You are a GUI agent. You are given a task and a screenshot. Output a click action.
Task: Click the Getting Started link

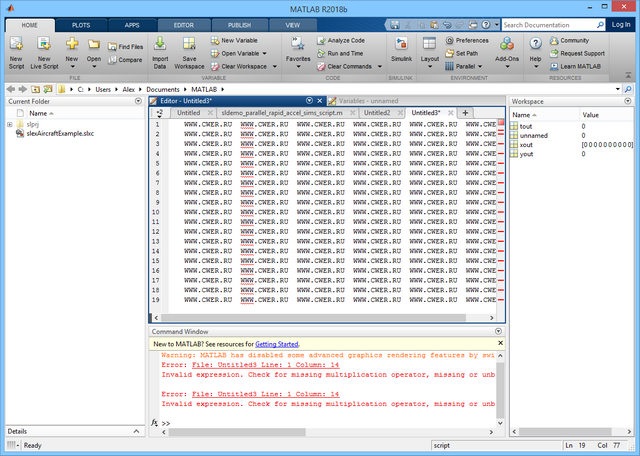[276, 343]
